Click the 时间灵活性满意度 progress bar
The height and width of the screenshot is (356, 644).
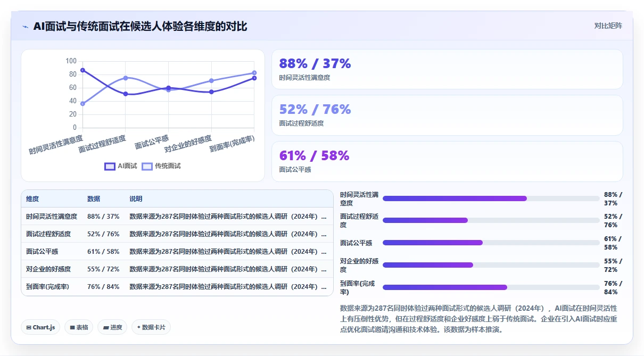tap(491, 198)
